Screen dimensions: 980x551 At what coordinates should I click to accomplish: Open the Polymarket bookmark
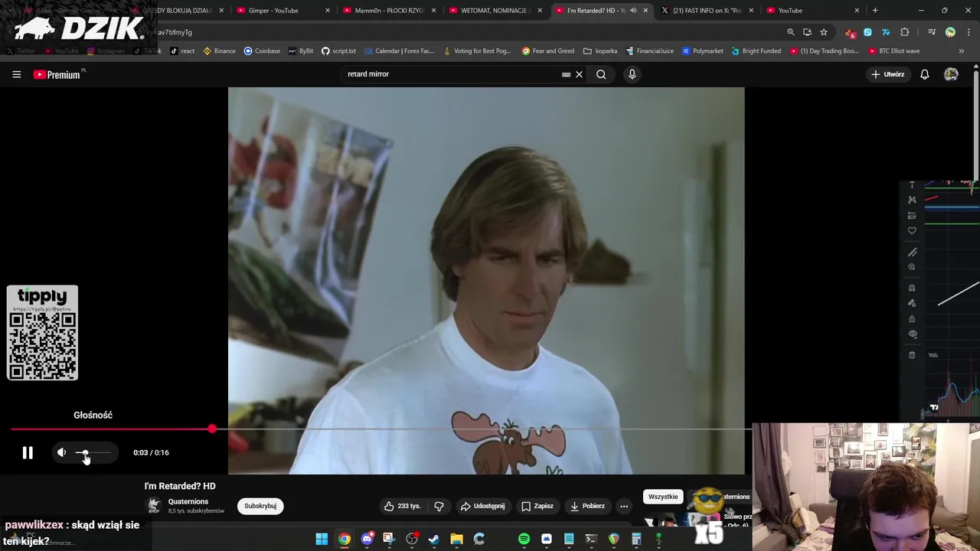(x=702, y=51)
